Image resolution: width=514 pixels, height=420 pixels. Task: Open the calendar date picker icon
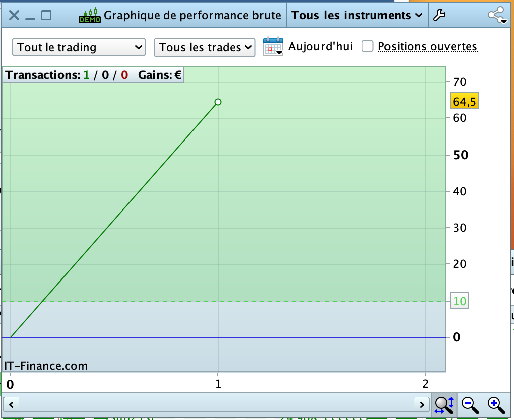tap(273, 46)
